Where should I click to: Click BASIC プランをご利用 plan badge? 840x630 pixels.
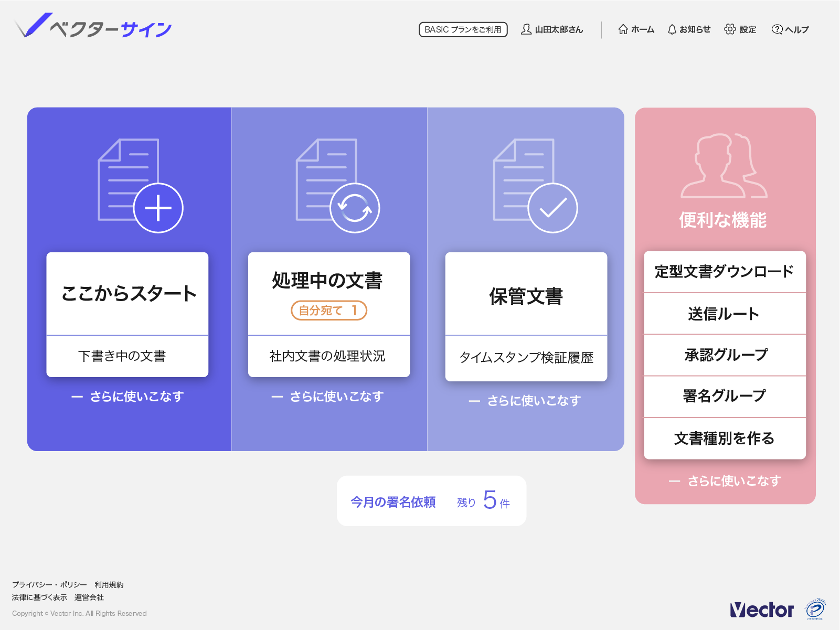click(x=463, y=29)
